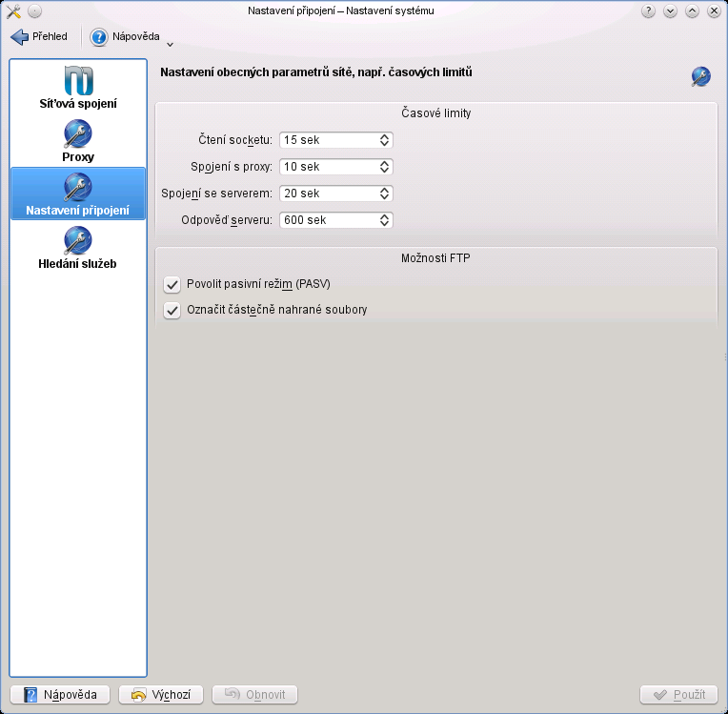The width and height of the screenshot is (728, 714).
Task: Select the Proxy globe-wrench icon
Action: coord(78,133)
